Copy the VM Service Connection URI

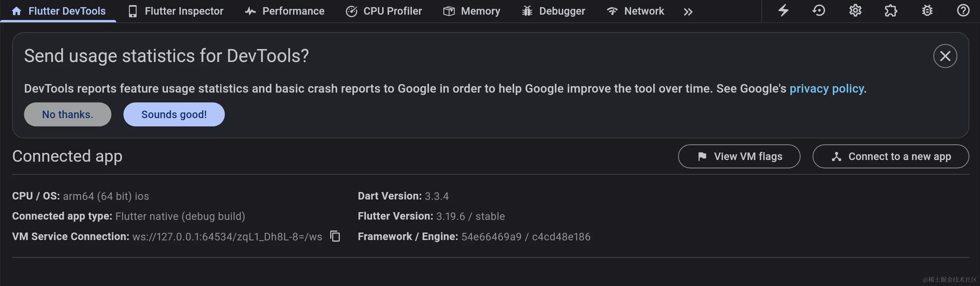[335, 236]
